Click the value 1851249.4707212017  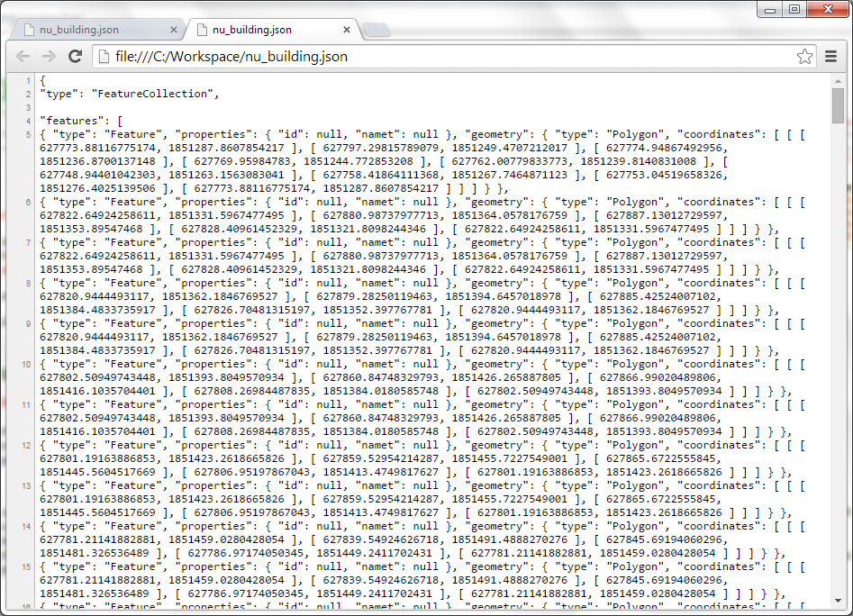click(x=509, y=148)
